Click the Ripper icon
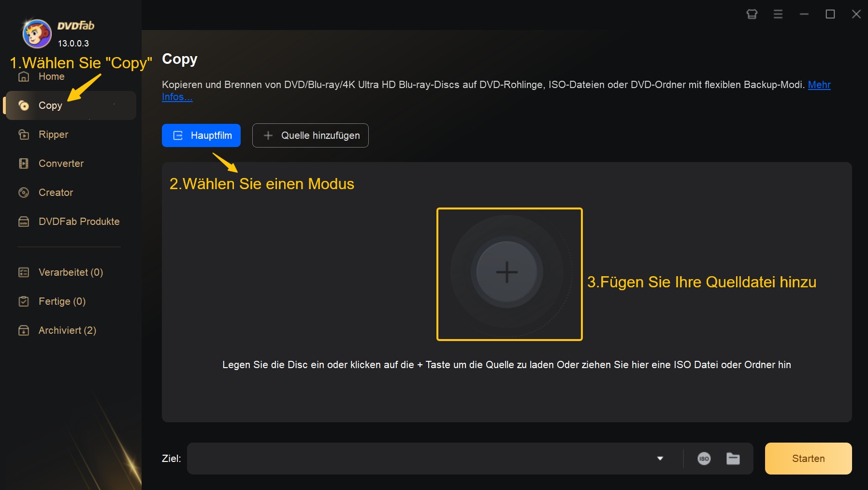The width and height of the screenshot is (868, 490). 24,134
